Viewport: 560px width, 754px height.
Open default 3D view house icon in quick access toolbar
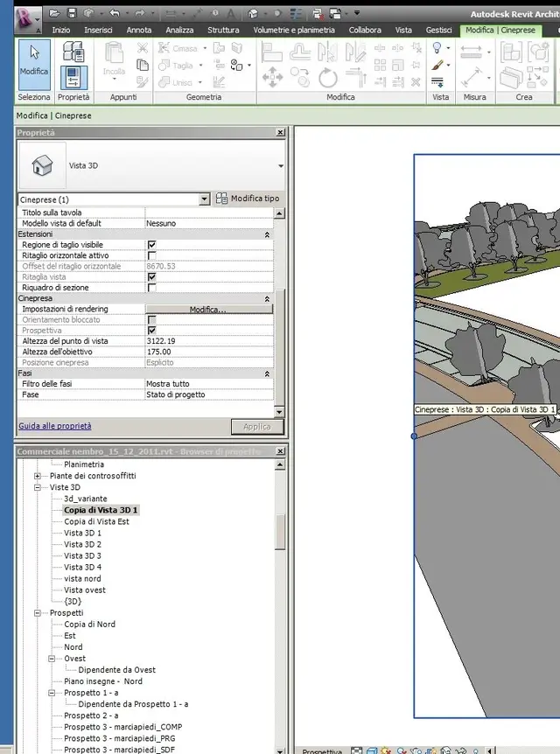click(253, 13)
